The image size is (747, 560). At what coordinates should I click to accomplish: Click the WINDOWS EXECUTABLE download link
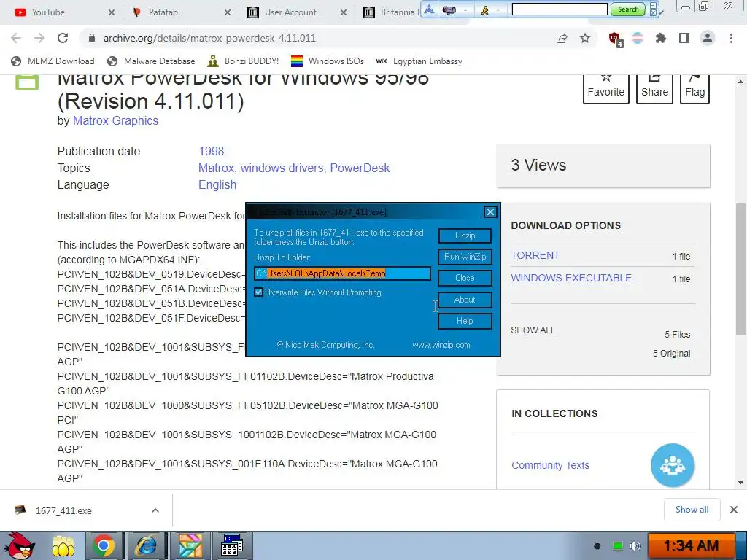(x=571, y=278)
